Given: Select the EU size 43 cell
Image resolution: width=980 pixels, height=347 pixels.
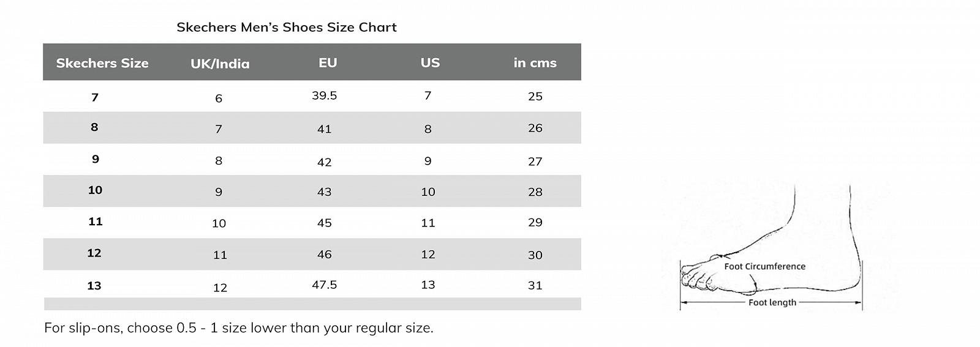Looking at the screenshot, I should click(x=324, y=192).
